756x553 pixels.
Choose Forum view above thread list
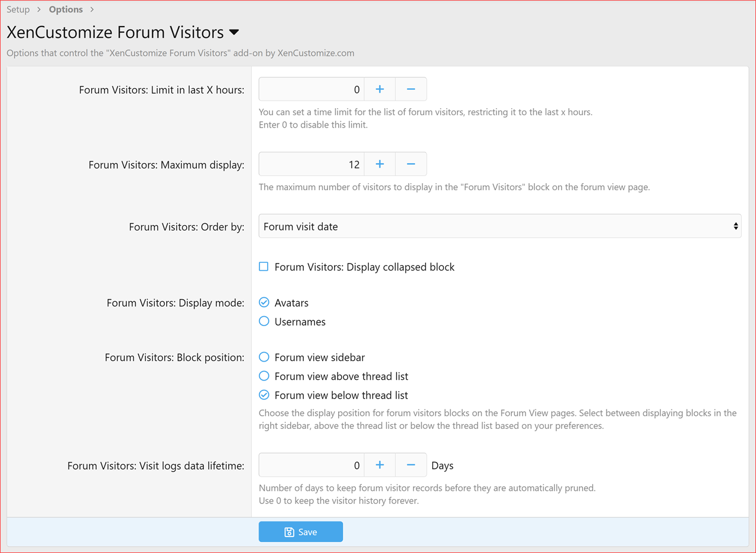(x=264, y=376)
